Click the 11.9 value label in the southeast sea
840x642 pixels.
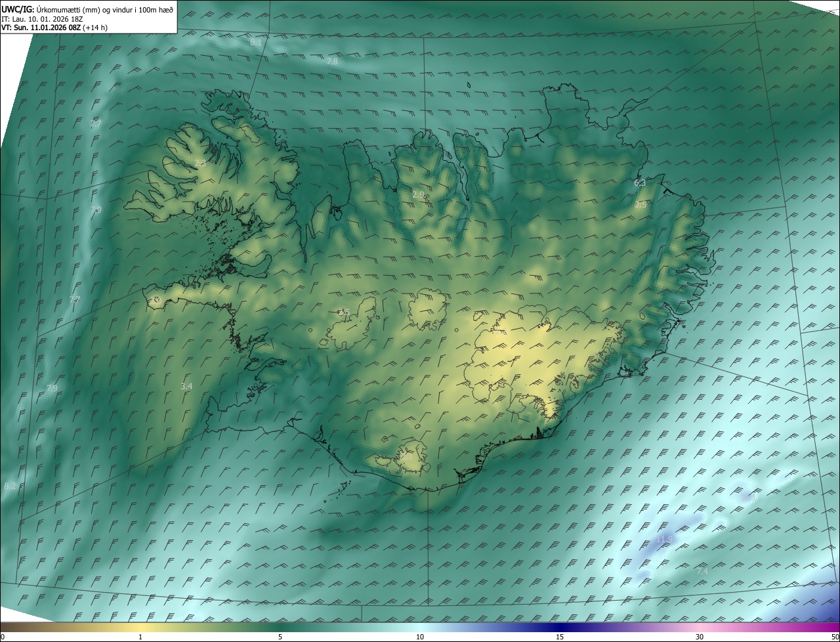tap(665, 539)
